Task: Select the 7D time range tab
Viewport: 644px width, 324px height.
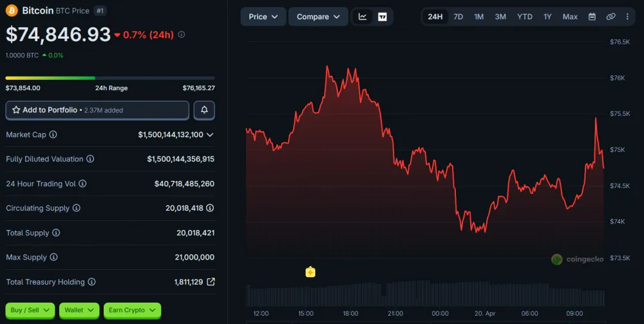Action: [x=458, y=17]
